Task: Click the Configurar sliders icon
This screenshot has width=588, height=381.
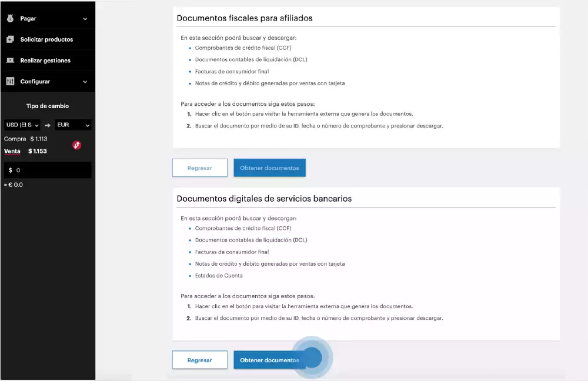Action: pos(10,82)
